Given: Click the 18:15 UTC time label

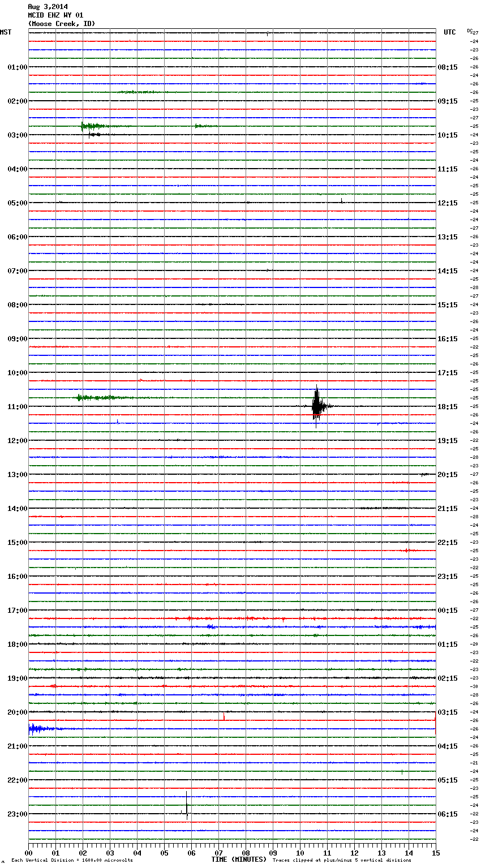Looking at the screenshot, I should click(448, 407).
